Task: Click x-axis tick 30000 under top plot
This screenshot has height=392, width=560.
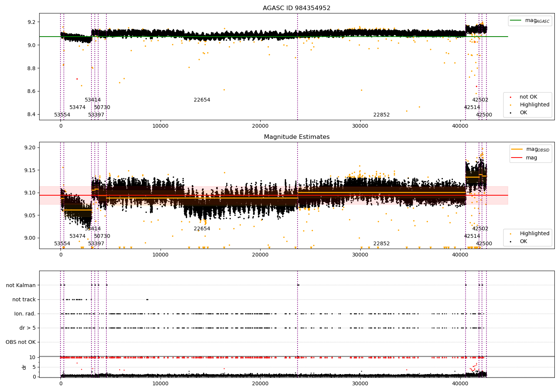Action: click(360, 126)
